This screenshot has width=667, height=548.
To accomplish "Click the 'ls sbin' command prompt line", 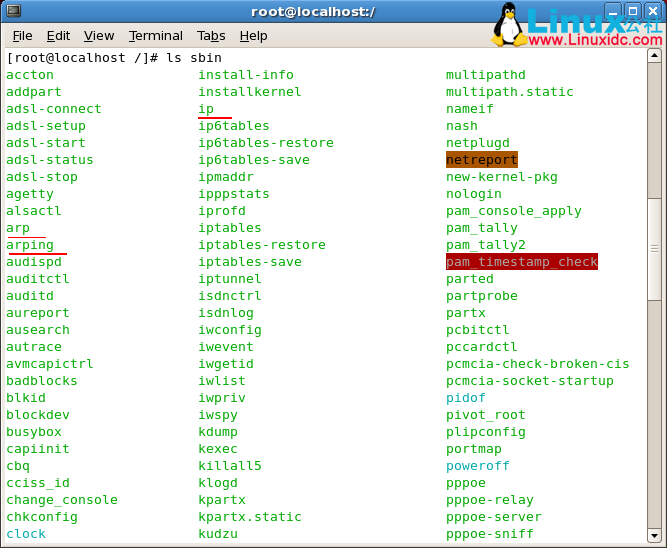I will 114,57.
